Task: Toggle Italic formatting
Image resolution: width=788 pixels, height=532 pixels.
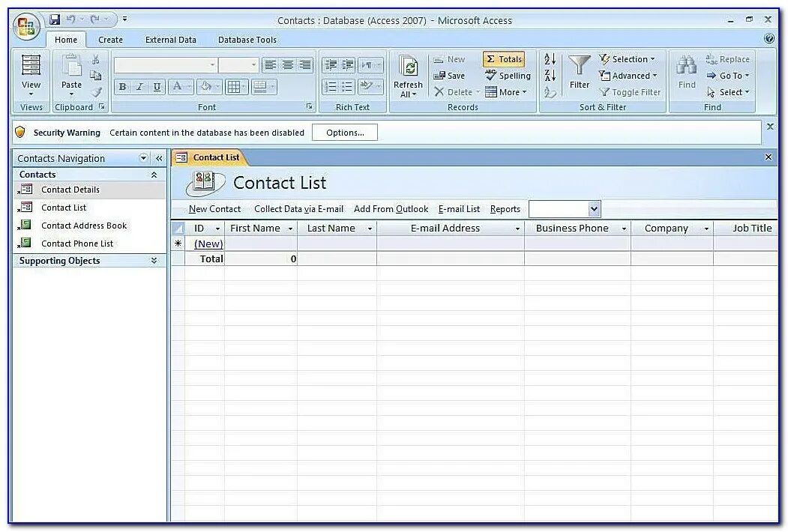Action: pyautogui.click(x=139, y=87)
